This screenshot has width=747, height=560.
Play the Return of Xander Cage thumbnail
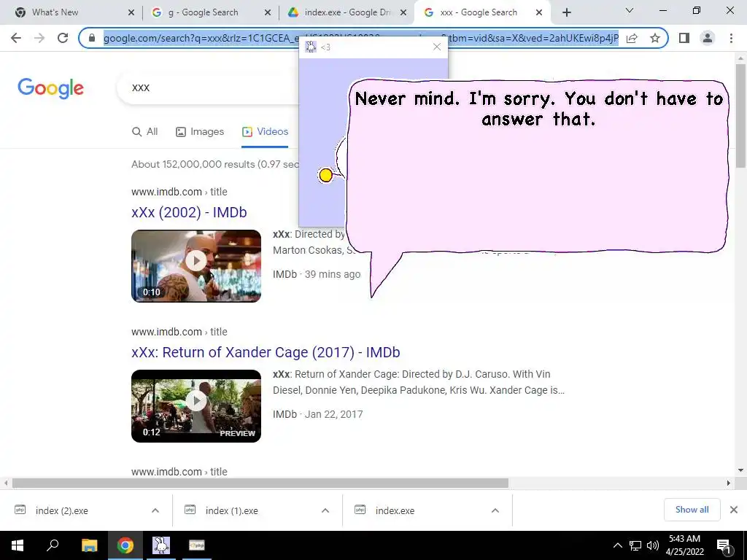[196, 406]
